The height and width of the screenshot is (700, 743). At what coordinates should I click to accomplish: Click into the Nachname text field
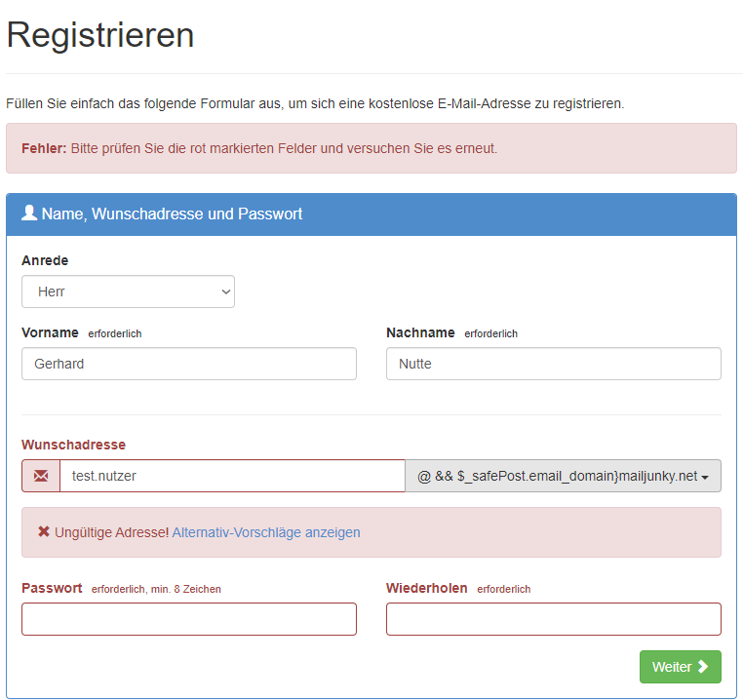[x=553, y=364]
